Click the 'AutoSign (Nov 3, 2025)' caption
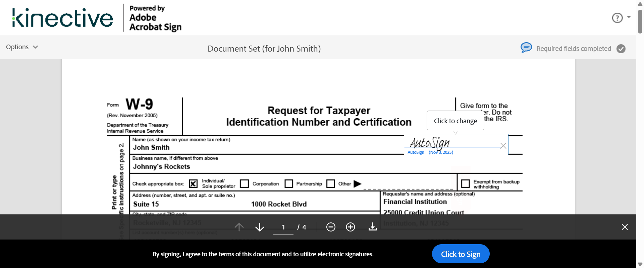Viewport: 644px width, 268px height. tap(430, 152)
